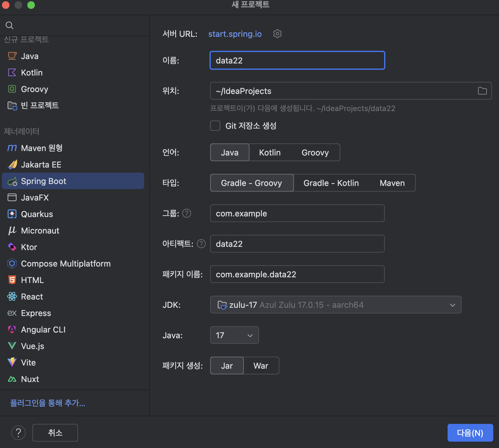Click the Quarkus icon
This screenshot has width=499, height=448.
pos(12,214)
